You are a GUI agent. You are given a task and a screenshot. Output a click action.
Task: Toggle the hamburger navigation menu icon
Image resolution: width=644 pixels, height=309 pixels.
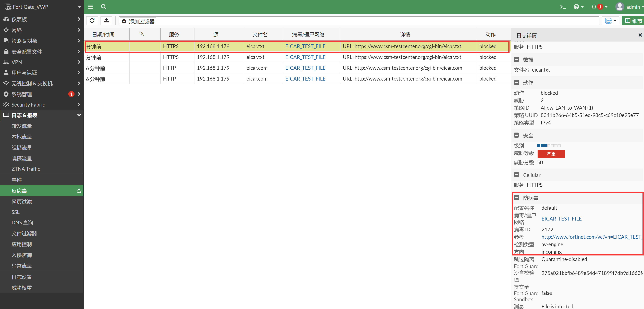90,7
